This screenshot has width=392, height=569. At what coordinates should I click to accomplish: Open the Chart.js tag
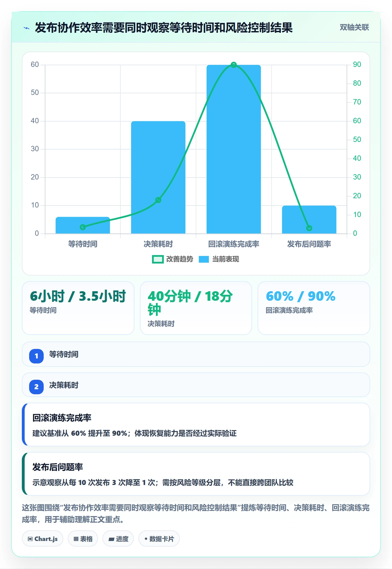tap(43, 538)
